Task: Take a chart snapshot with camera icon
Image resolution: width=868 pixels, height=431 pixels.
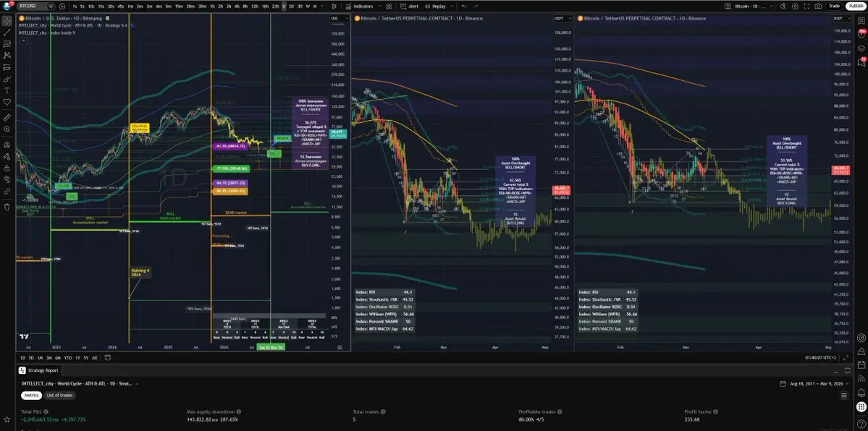Action: click(817, 6)
